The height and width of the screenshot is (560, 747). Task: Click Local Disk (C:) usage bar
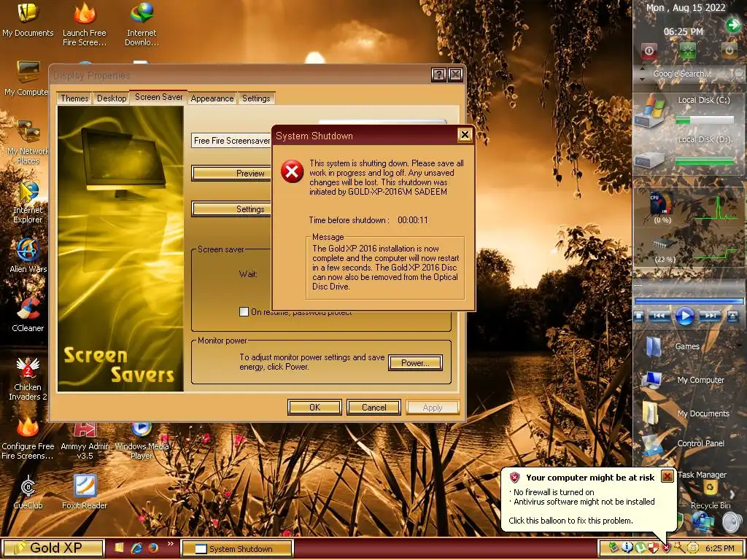pos(705,120)
